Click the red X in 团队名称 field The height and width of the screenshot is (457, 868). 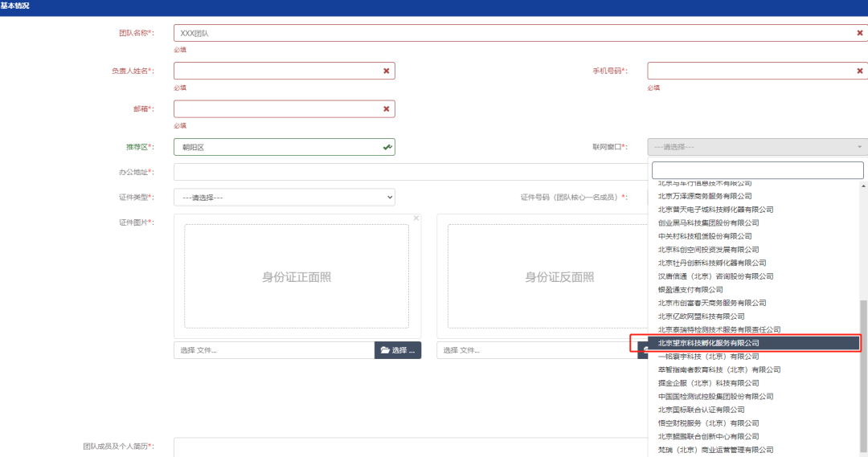pos(859,33)
